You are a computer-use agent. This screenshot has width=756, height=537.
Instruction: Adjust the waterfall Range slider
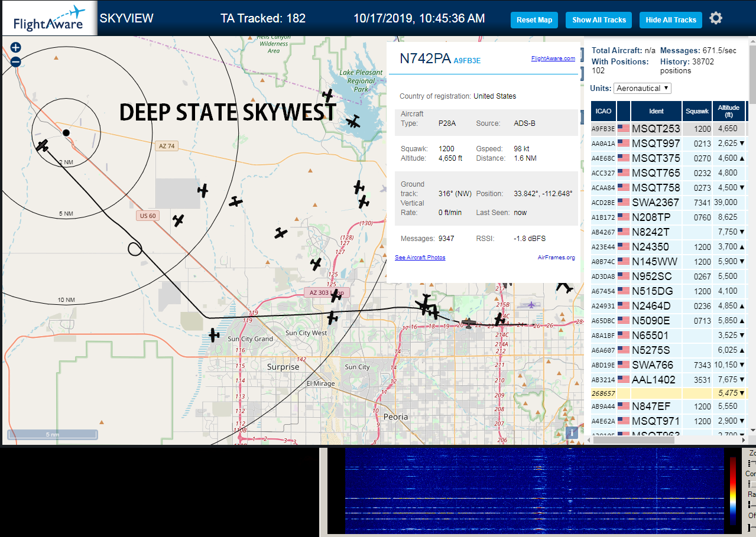752,505
